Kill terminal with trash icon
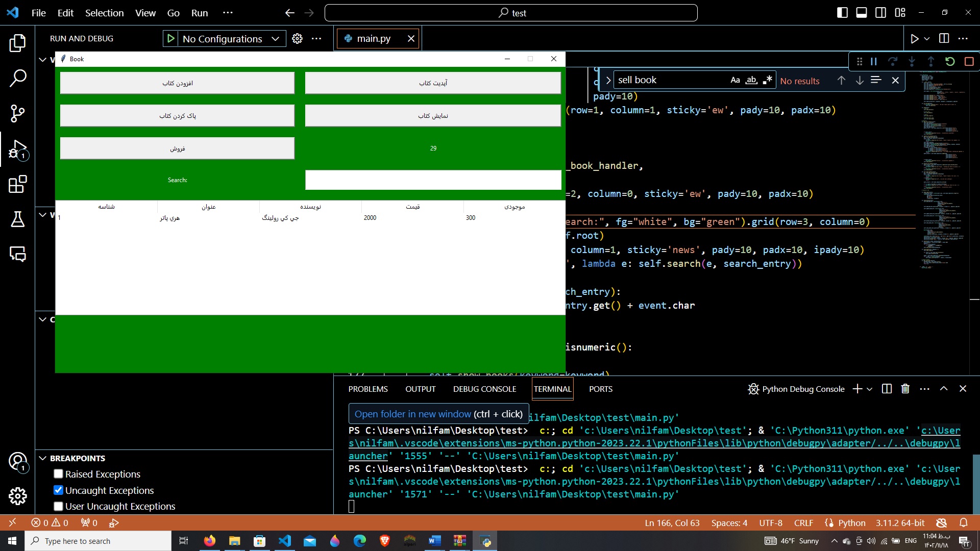 pos(905,389)
